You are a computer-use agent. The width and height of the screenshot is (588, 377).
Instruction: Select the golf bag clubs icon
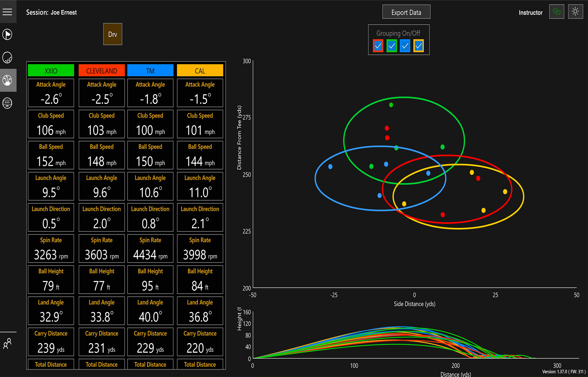pyautogui.click(x=7, y=80)
